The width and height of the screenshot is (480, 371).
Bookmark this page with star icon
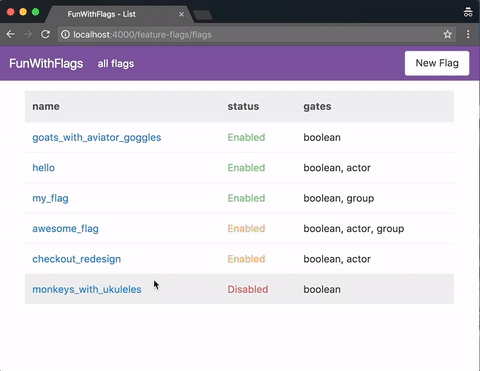point(447,34)
